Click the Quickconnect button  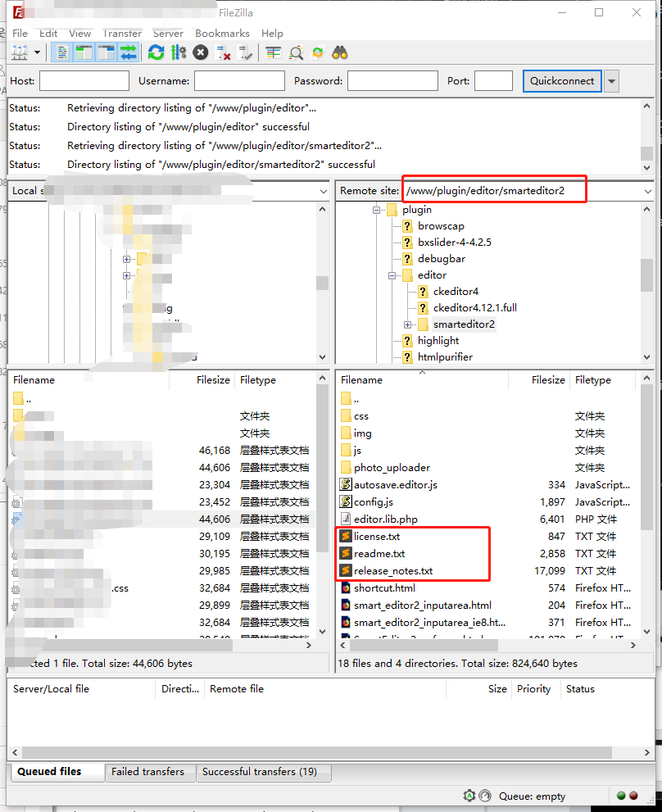tap(562, 81)
